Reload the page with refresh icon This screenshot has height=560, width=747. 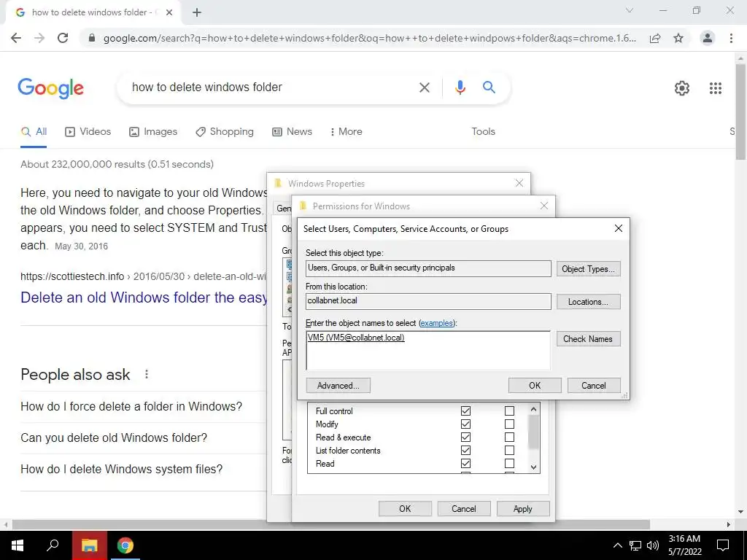click(x=63, y=38)
